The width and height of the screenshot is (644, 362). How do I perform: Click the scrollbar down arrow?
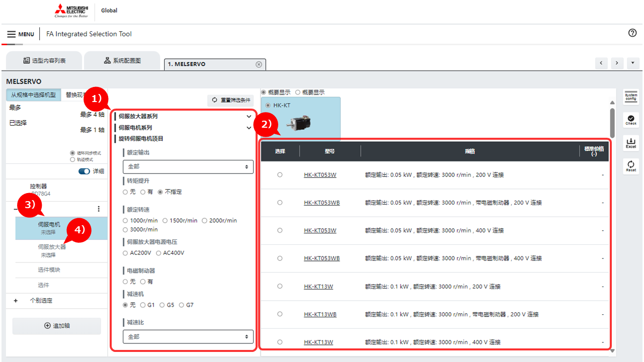(x=612, y=350)
